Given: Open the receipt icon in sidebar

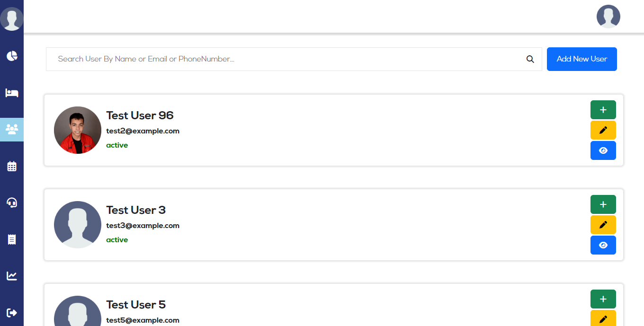Looking at the screenshot, I should coord(12,239).
